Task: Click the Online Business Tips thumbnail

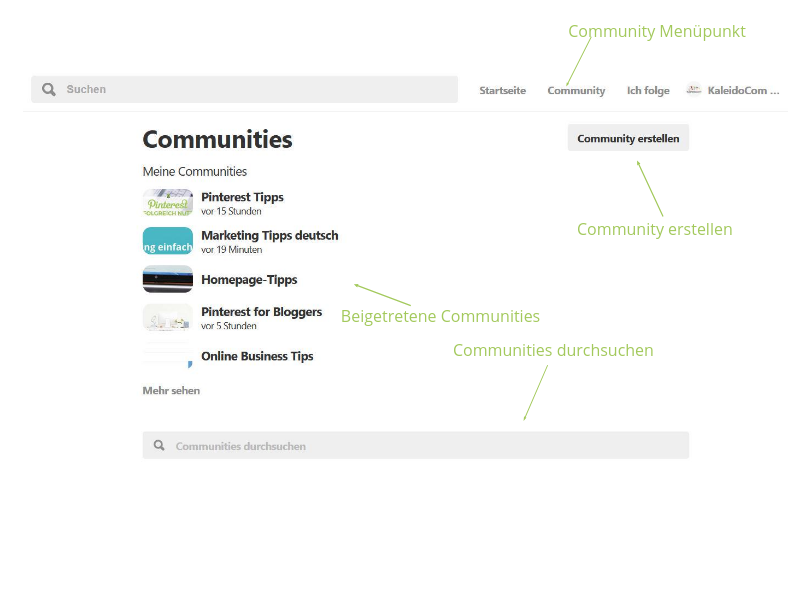Action: click(167, 354)
